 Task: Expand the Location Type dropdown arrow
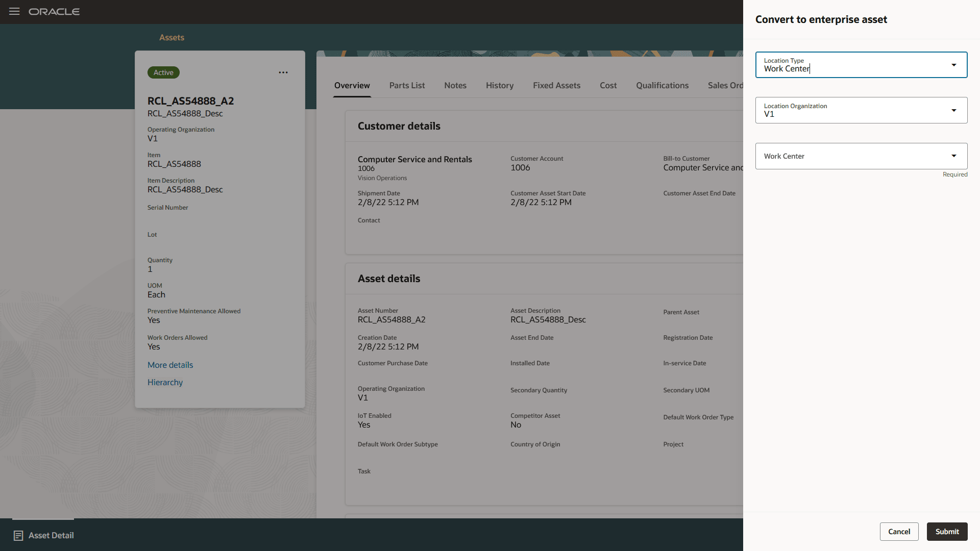953,65
